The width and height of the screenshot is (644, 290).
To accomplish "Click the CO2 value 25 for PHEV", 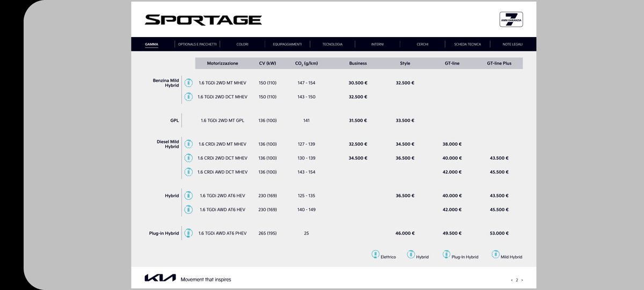I will point(306,233).
